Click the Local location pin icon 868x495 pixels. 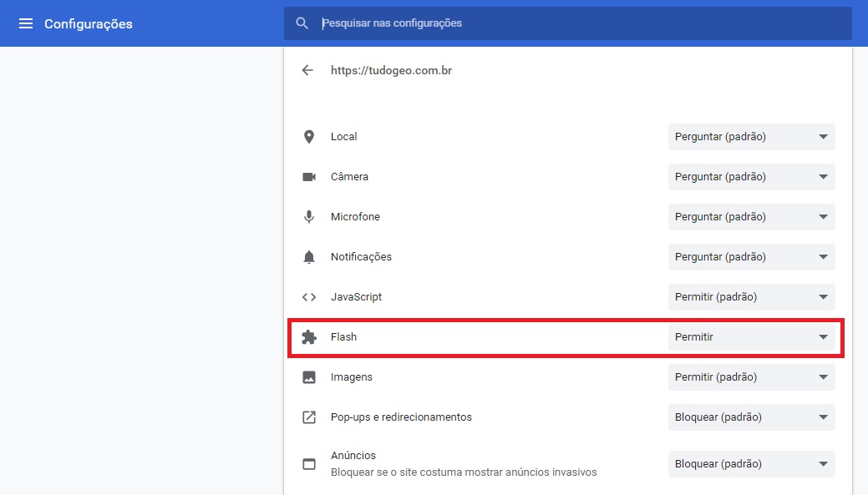click(x=309, y=137)
